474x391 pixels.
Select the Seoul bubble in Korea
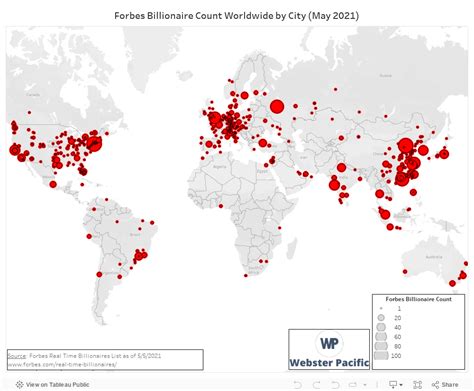(x=423, y=150)
